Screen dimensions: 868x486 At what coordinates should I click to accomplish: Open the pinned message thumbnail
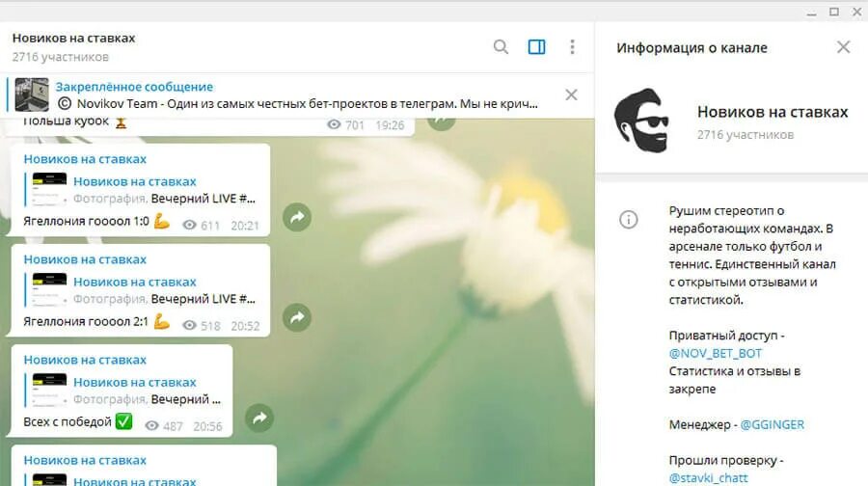32,94
